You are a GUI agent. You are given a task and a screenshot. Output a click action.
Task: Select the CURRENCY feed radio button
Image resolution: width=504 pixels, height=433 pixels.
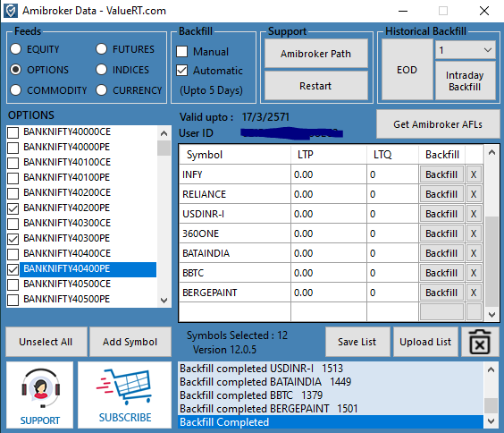[101, 90]
